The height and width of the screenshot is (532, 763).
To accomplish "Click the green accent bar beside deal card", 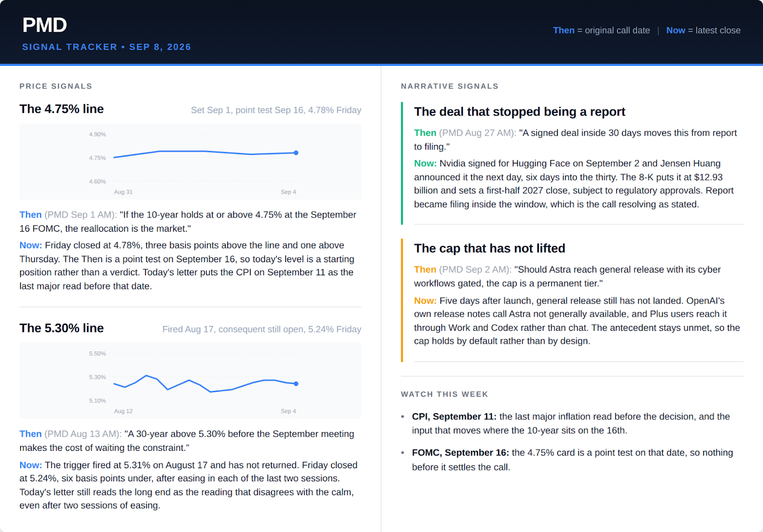I will point(402,163).
